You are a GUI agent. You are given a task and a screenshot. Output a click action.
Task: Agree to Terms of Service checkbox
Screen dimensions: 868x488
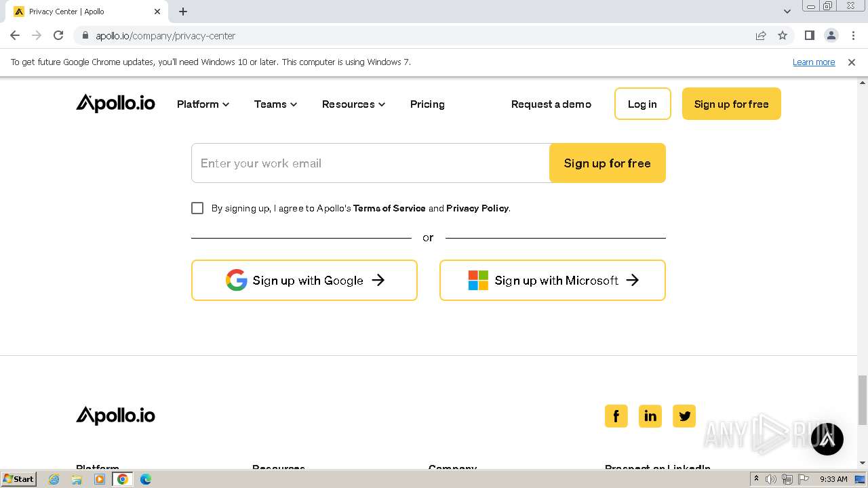[x=197, y=208]
